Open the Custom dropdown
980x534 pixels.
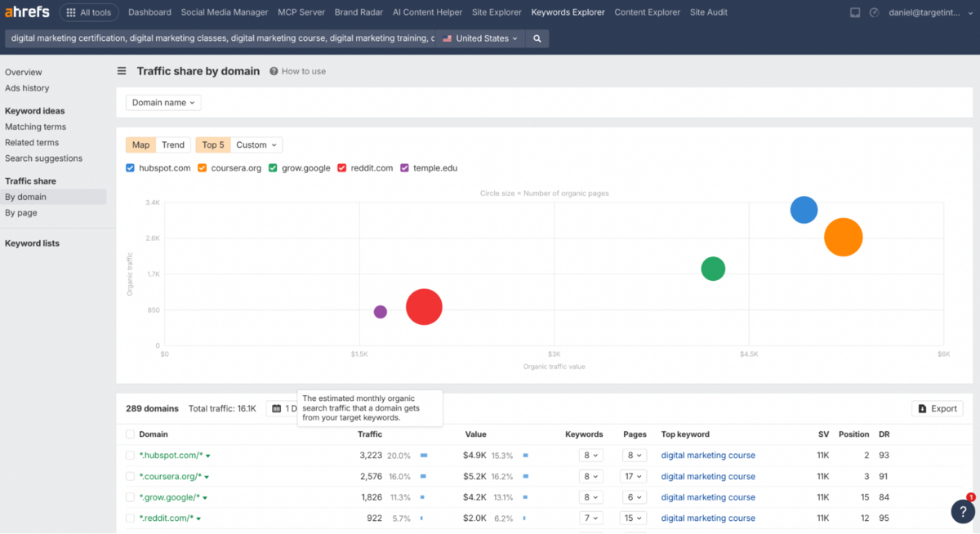[x=256, y=145]
